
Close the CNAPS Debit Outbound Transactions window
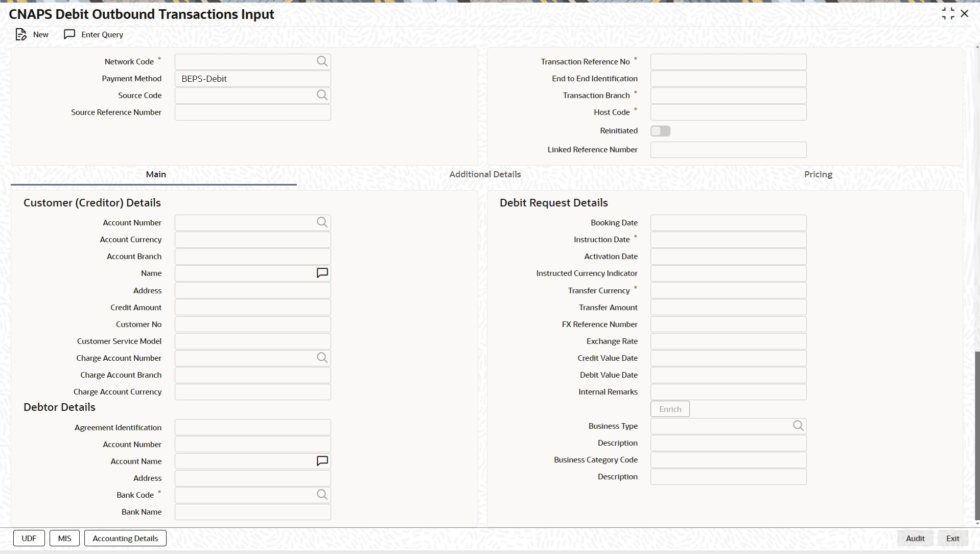(965, 14)
